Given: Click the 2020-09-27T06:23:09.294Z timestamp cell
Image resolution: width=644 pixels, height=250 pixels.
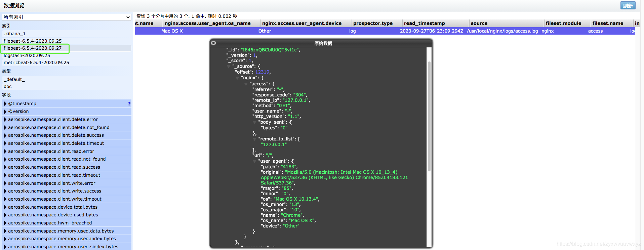Looking at the screenshot, I should click(x=432, y=31).
